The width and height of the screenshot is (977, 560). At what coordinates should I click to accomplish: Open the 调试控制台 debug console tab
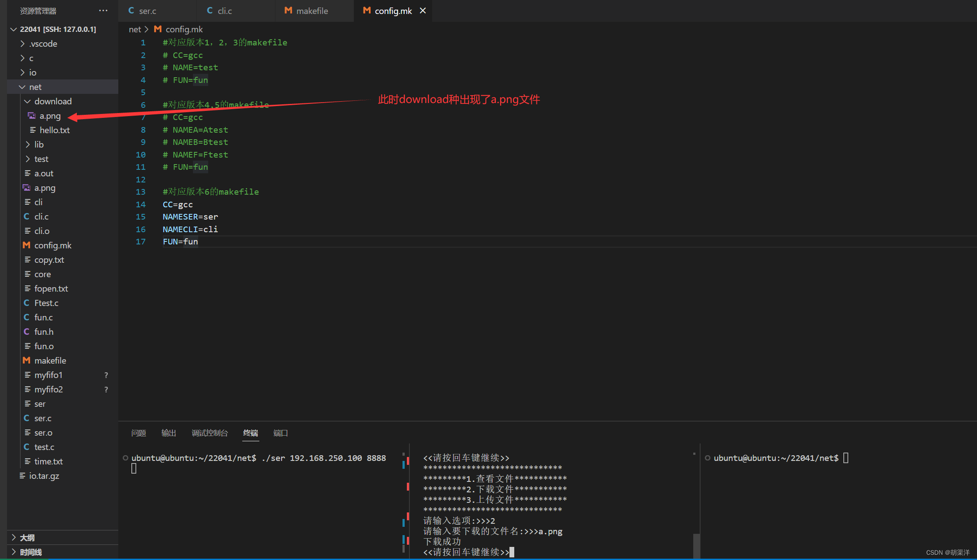coord(210,433)
